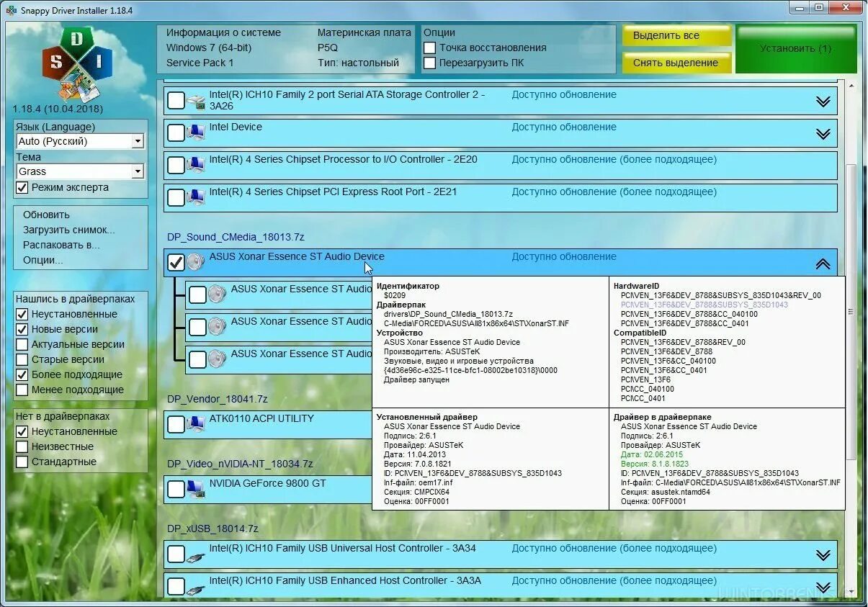Open 'Загрузить снимок...' menu item
Viewport: 868px width, 607px height.
click(x=69, y=230)
